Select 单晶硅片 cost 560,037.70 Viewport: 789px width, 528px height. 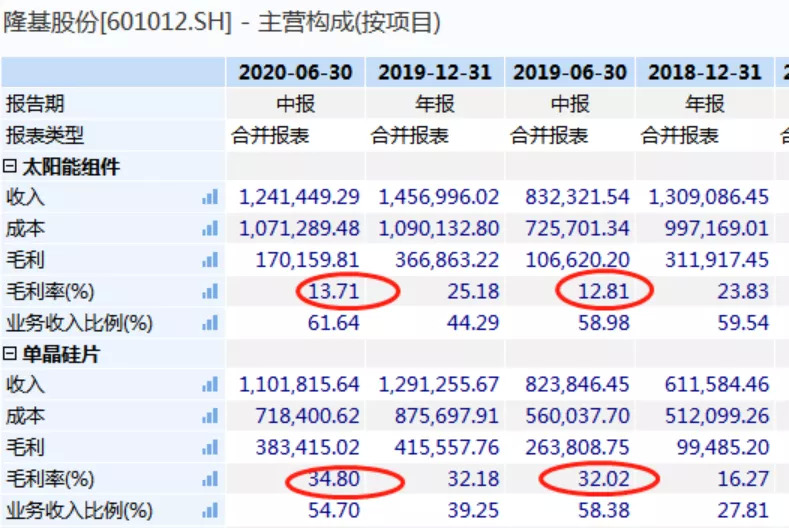[577, 416]
